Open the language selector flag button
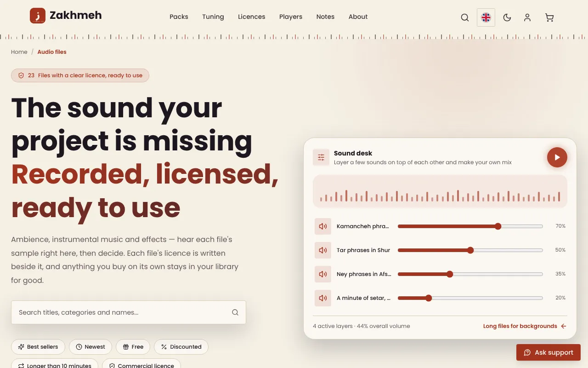This screenshot has width=588, height=368. pyautogui.click(x=486, y=17)
